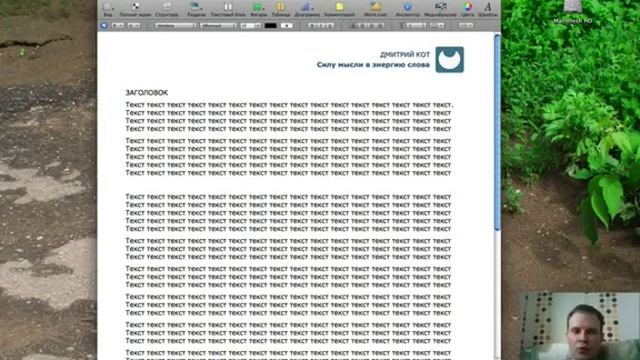Open the Вид (View) toolbar menu
Viewport: 640px width, 360px height.
[108, 9]
